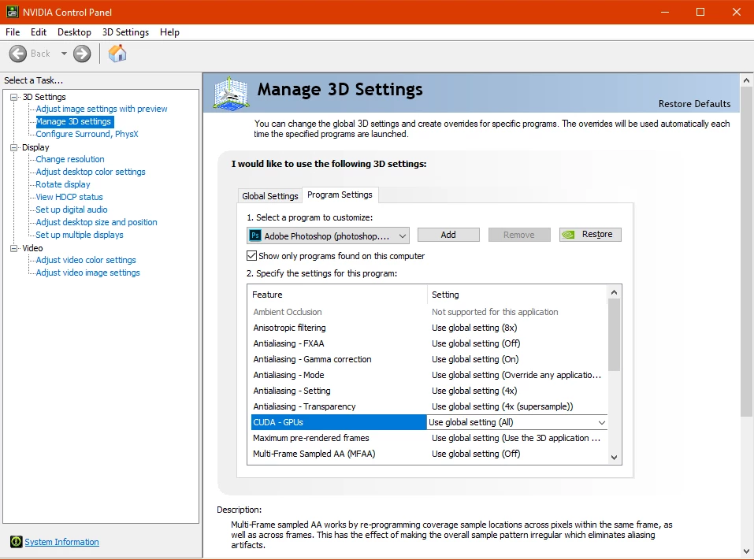754x560 pixels.
Task: Click the Forward arrow icon
Action: tap(82, 54)
